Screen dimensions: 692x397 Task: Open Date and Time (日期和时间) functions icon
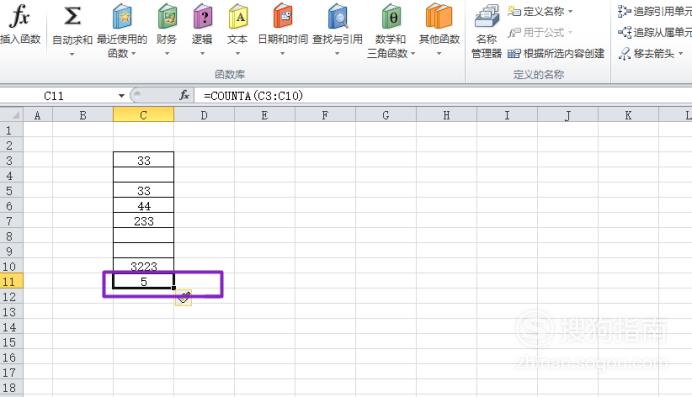[282, 17]
